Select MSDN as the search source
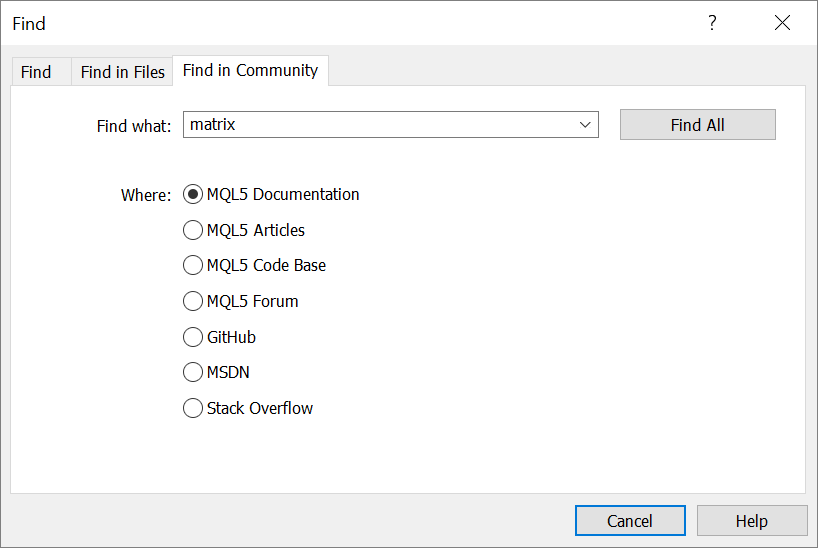 193,372
